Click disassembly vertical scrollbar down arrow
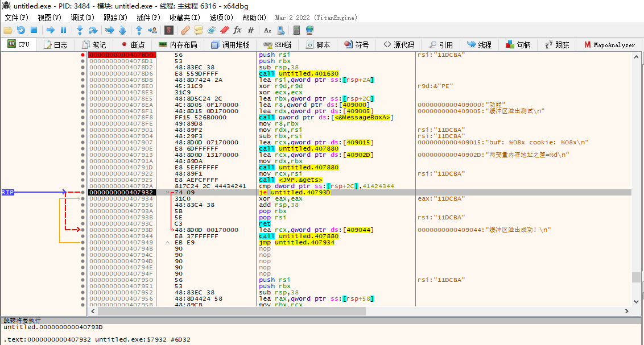Screen dimensions: 644x345 coord(636,302)
